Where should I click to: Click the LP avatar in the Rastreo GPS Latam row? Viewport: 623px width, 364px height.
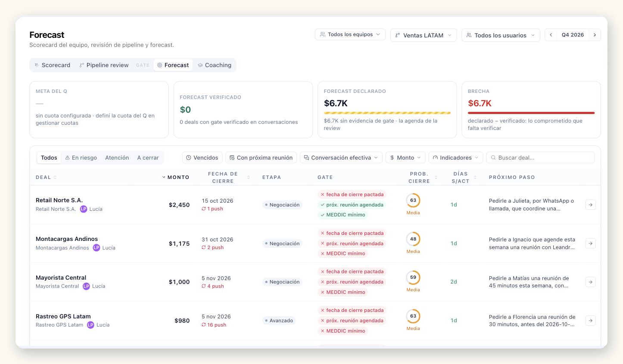tap(90, 325)
